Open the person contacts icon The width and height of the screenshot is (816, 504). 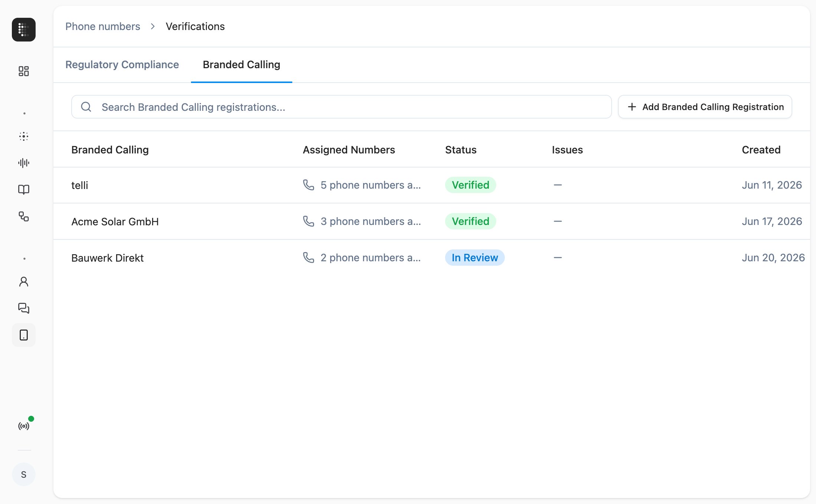click(24, 282)
